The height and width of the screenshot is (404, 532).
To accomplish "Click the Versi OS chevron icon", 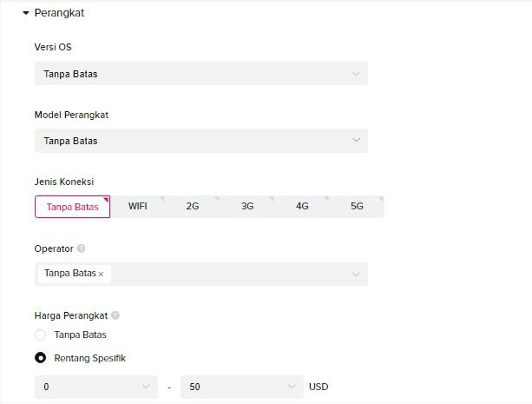I will [x=356, y=73].
